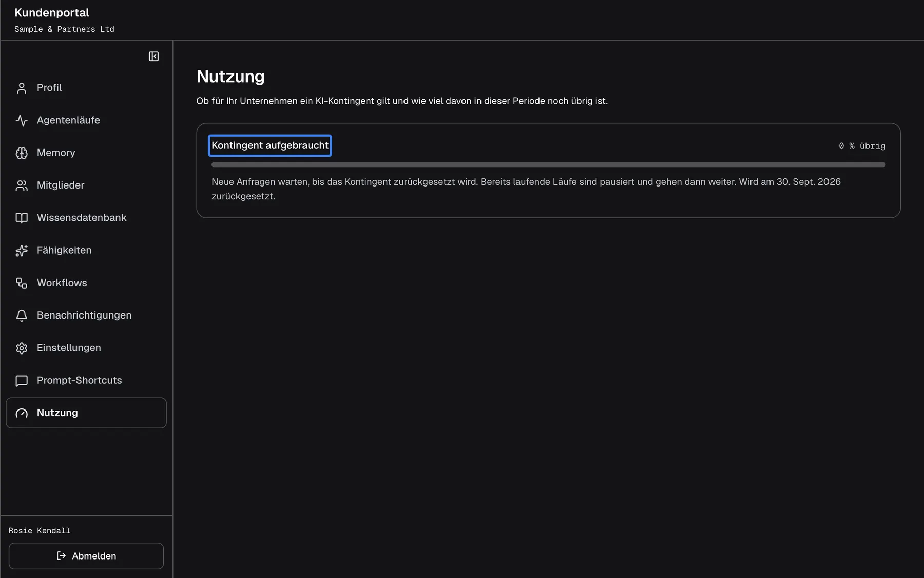The height and width of the screenshot is (578, 924).
Task: Click the Wissensdatenbank book icon
Action: (22, 218)
